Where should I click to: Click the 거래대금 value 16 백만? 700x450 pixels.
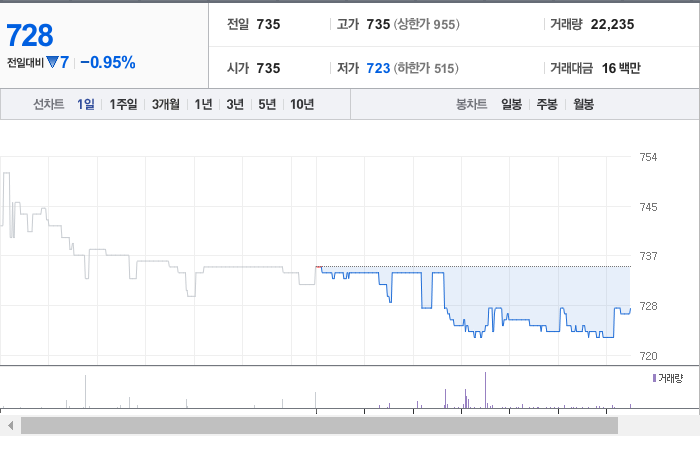tap(621, 68)
